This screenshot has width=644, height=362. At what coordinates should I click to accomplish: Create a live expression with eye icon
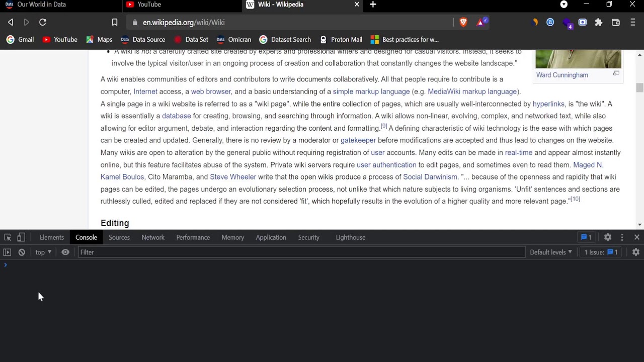tap(65, 252)
